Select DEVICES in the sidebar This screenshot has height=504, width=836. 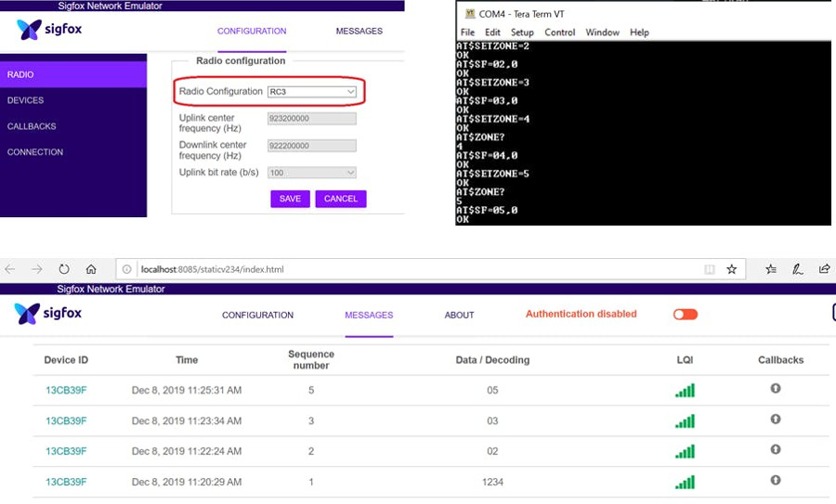point(73,100)
